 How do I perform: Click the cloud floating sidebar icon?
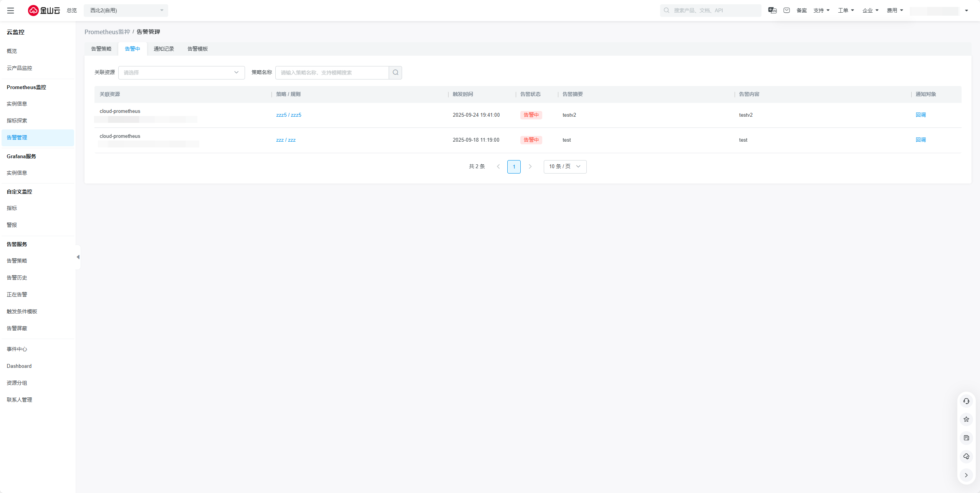click(966, 457)
